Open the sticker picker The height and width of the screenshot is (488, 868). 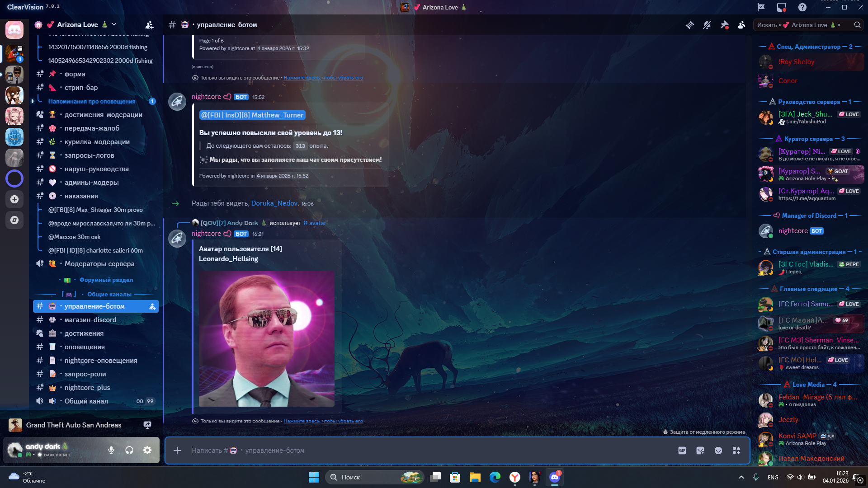(x=700, y=450)
